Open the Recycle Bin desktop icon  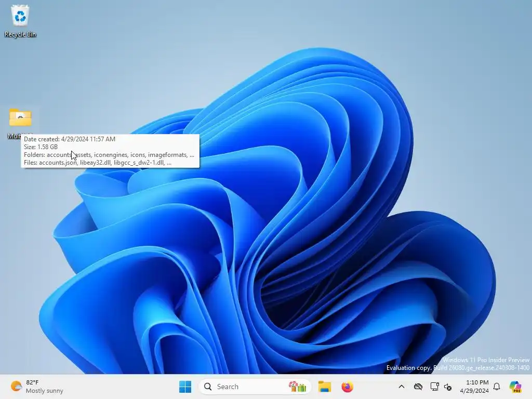(x=20, y=20)
